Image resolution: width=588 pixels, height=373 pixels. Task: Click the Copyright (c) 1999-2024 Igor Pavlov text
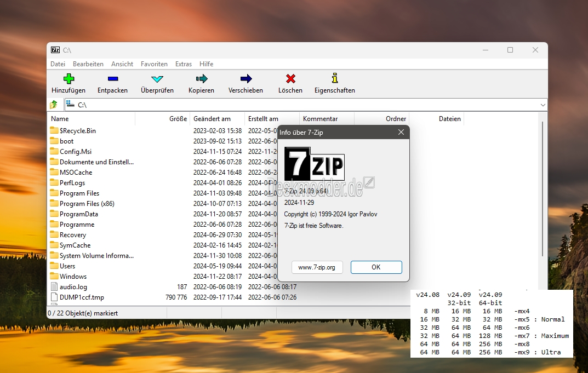click(330, 214)
